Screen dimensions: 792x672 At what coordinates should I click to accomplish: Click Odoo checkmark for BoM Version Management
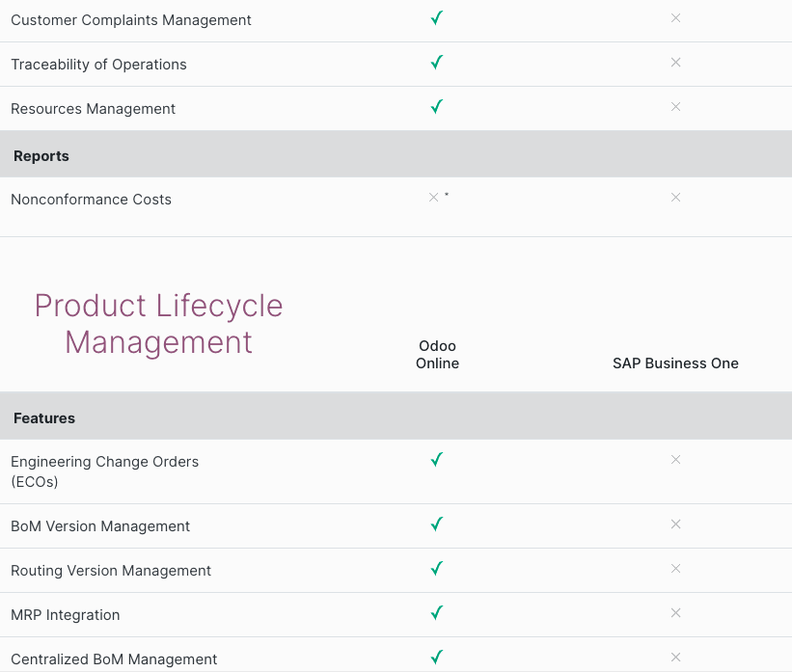click(437, 524)
